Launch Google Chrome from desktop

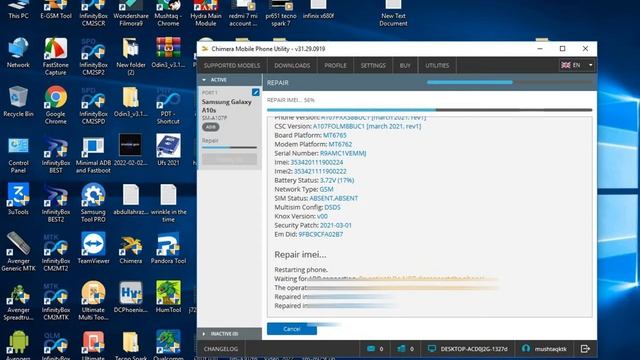pos(56,105)
